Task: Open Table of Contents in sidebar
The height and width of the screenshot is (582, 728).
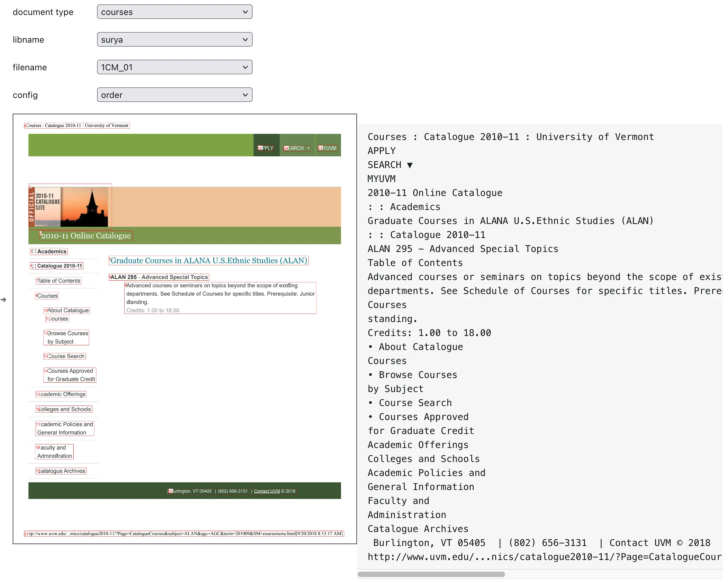Action: (59, 281)
